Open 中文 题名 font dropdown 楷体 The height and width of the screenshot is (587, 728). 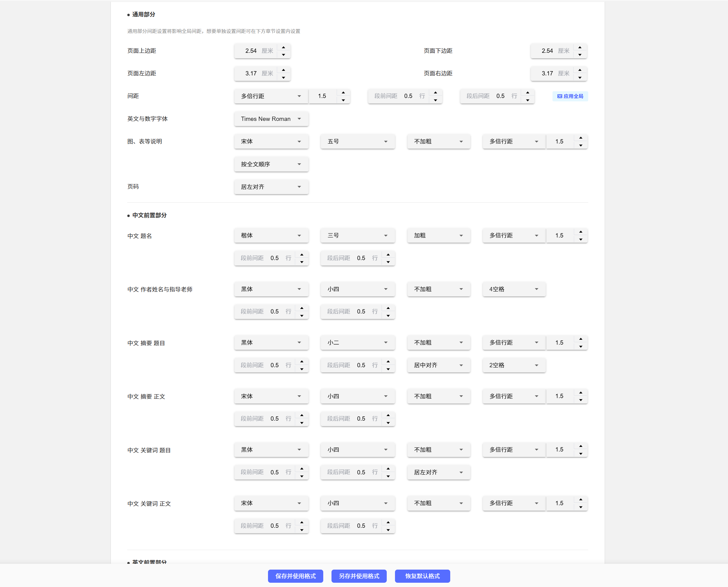click(271, 235)
